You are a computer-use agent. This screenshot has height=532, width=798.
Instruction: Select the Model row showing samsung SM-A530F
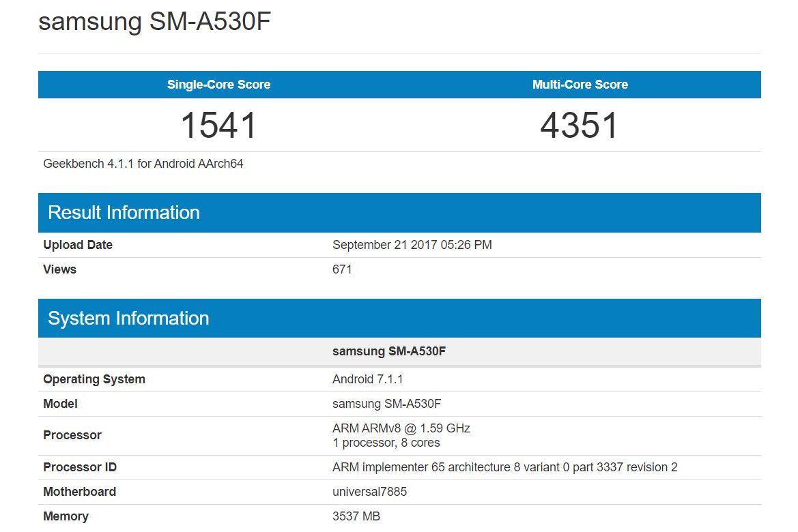(x=386, y=404)
